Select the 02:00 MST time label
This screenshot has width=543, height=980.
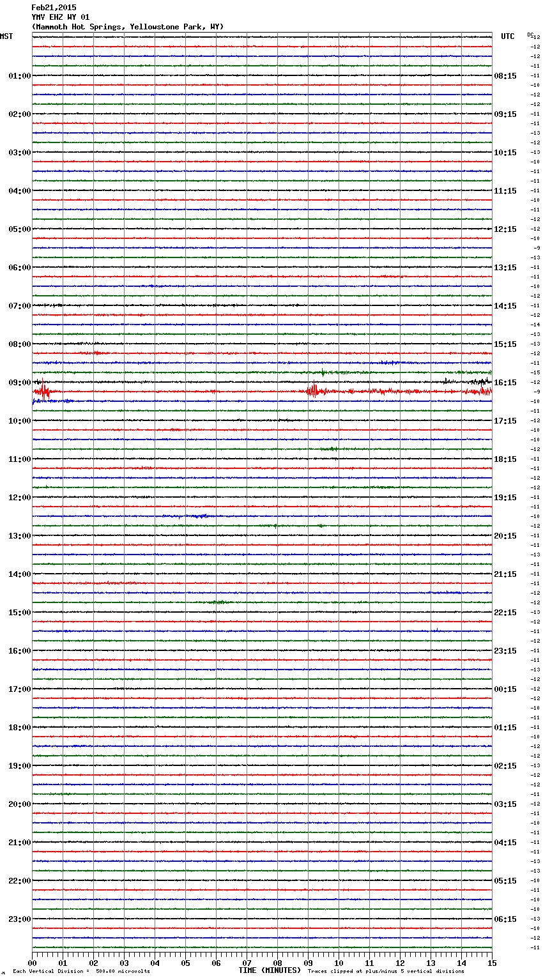(x=20, y=114)
